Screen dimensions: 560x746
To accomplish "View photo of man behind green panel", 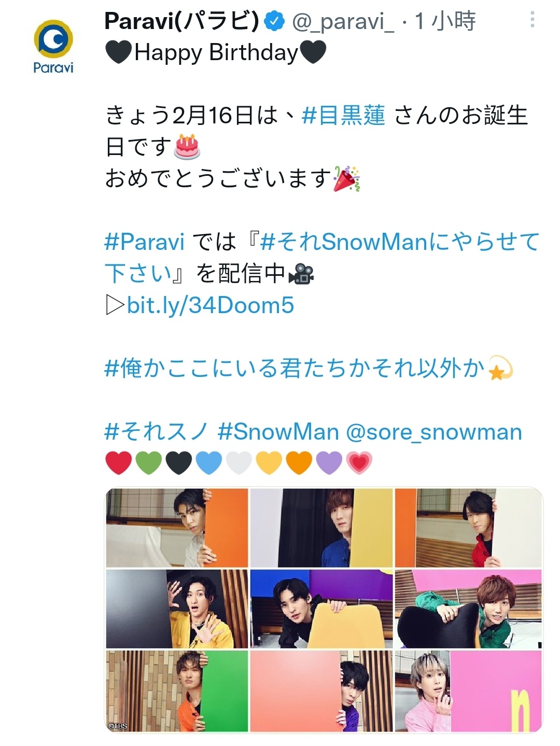I will click(x=177, y=691).
